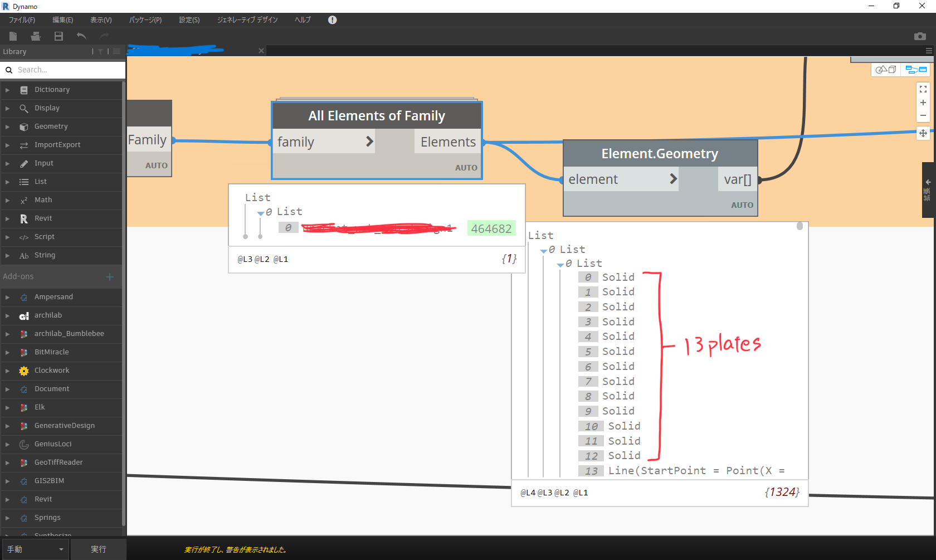Screen dimensions: 936x560
Task: Open the パッケージ(P) menu
Action: (145, 20)
